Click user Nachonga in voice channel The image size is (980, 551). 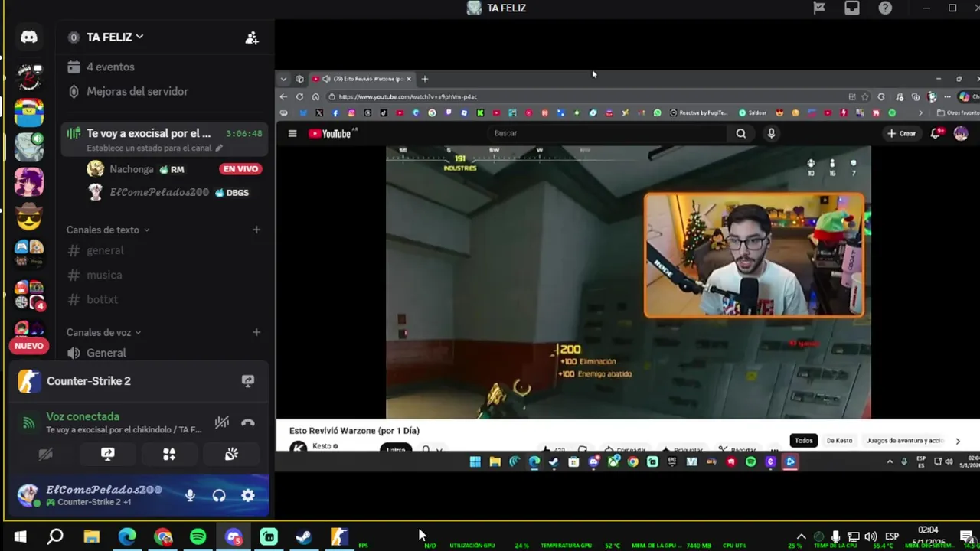tap(131, 169)
